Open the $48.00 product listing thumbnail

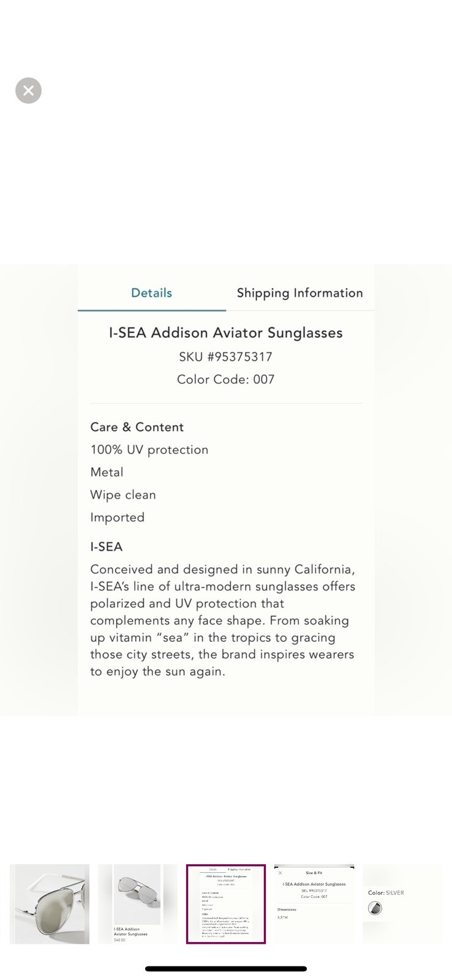(138, 904)
